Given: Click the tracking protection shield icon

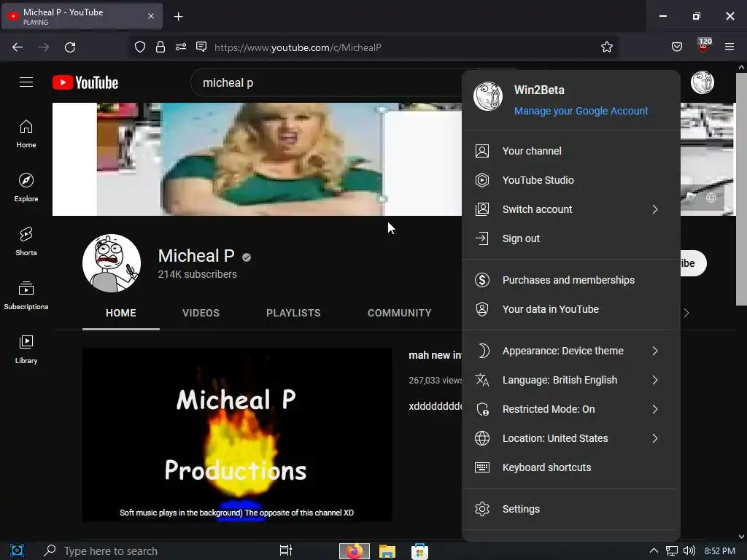Looking at the screenshot, I should point(139,47).
